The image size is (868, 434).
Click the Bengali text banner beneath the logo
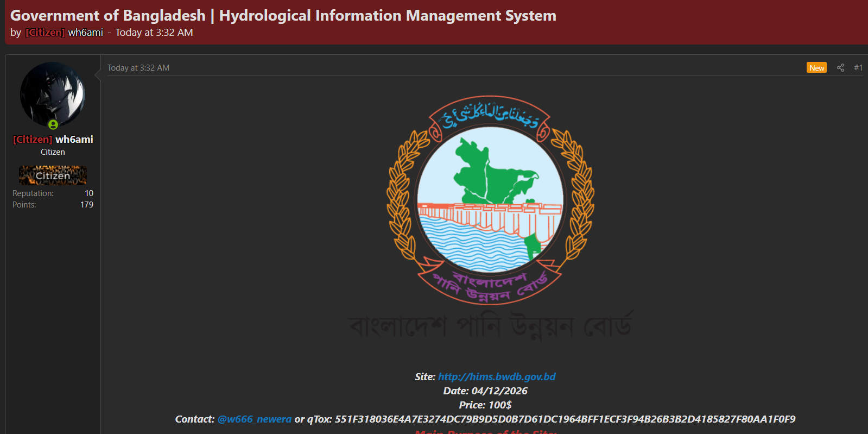490,326
